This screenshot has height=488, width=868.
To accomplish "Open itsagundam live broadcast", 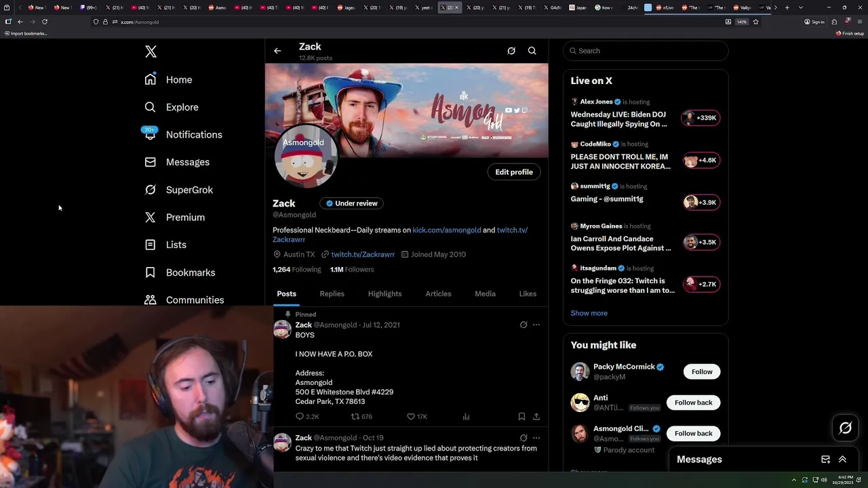I will tap(645, 280).
